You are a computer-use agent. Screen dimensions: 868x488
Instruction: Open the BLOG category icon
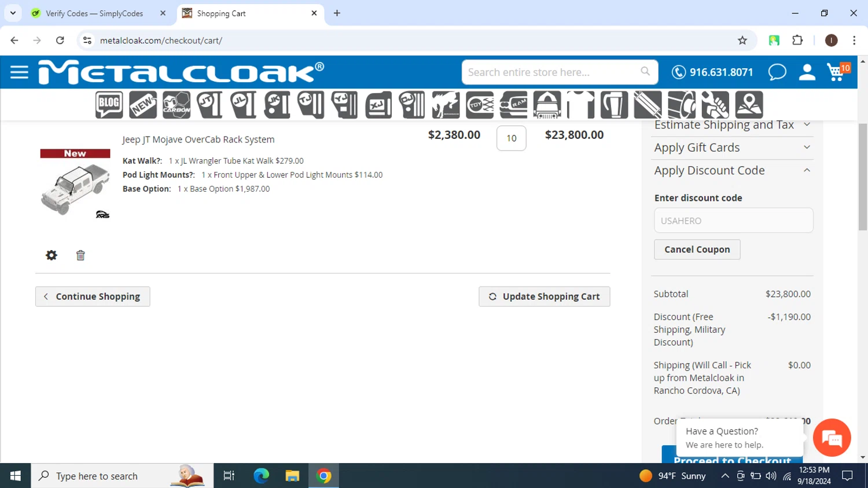[109, 105]
